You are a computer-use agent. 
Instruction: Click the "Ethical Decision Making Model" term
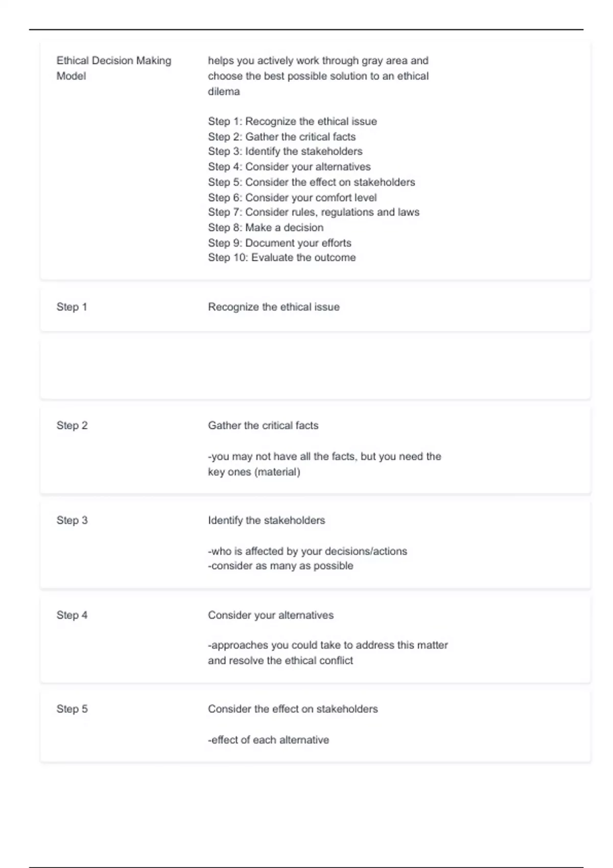pos(113,68)
